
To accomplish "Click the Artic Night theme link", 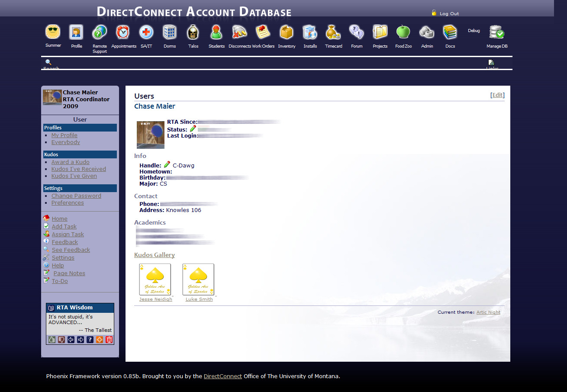I will [488, 312].
